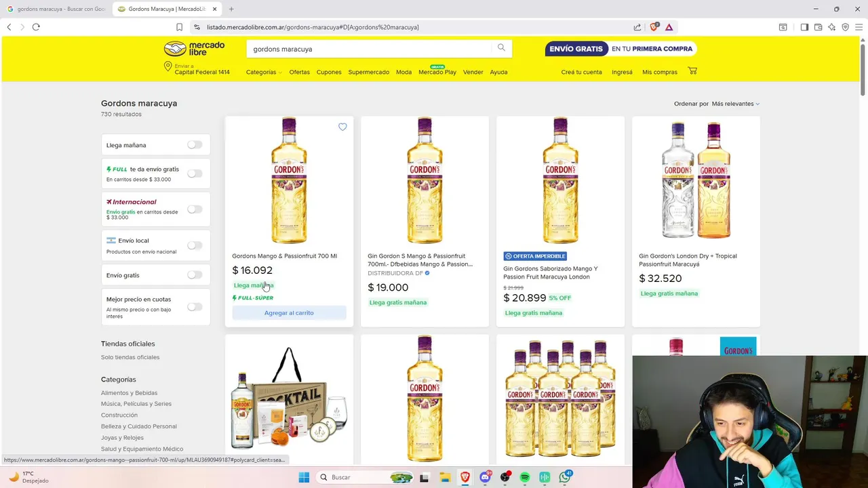Open a new browser tab plus button
Image resolution: width=868 pixels, height=488 pixels.
click(231, 9)
